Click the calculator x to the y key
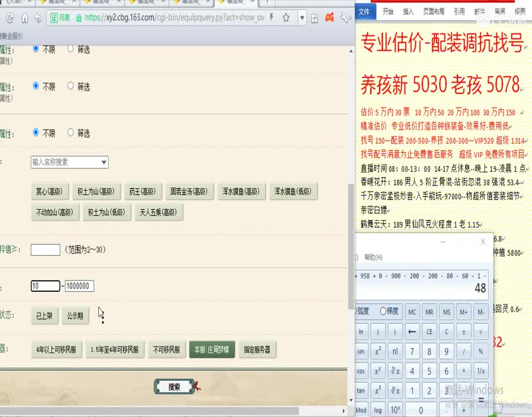 [x=378, y=371]
